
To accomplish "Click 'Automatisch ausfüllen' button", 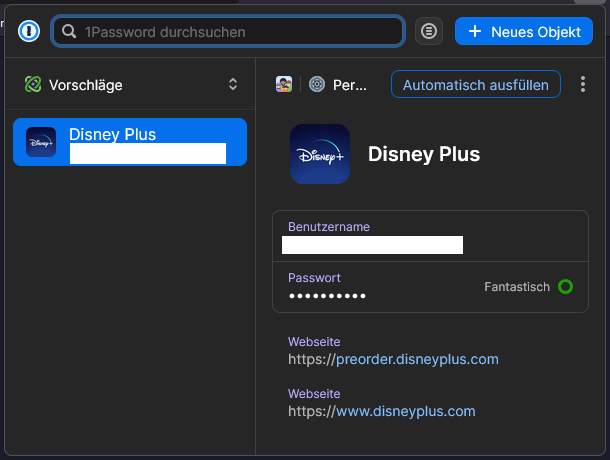I will 475,84.
